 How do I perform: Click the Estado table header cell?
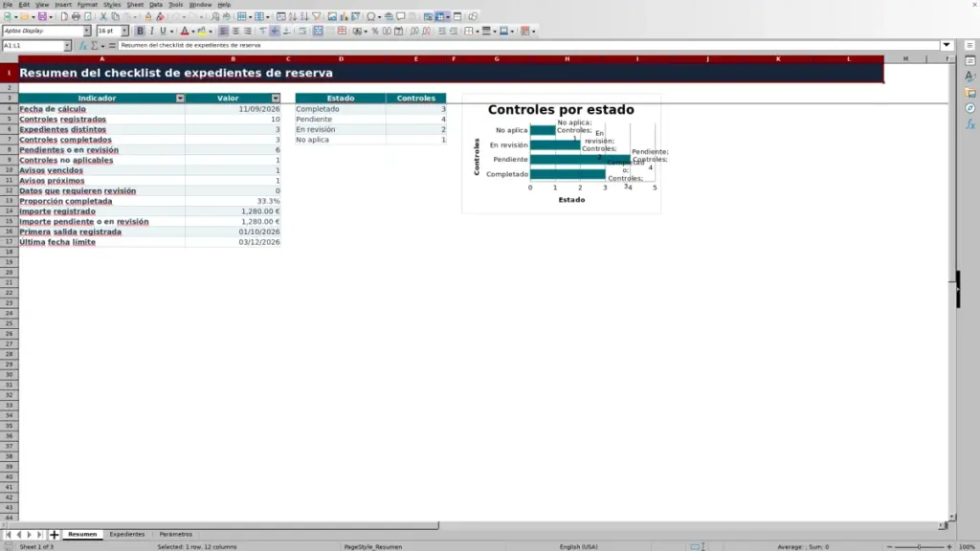coord(341,99)
